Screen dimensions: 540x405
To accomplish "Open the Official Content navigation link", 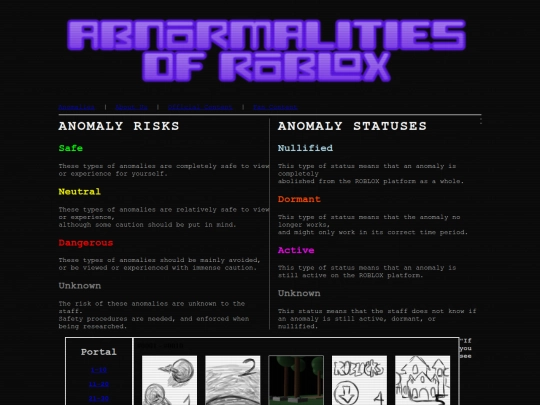I will pyautogui.click(x=200, y=107).
